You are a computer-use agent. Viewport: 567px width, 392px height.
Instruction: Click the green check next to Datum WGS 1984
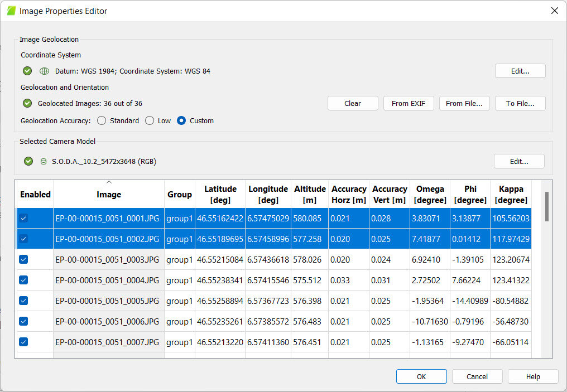tap(27, 71)
